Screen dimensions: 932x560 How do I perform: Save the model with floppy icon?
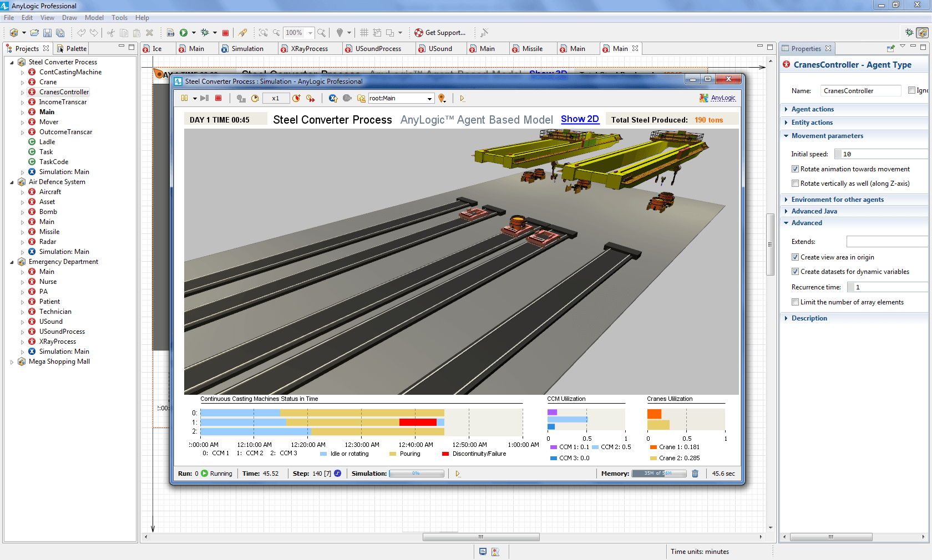(x=47, y=33)
